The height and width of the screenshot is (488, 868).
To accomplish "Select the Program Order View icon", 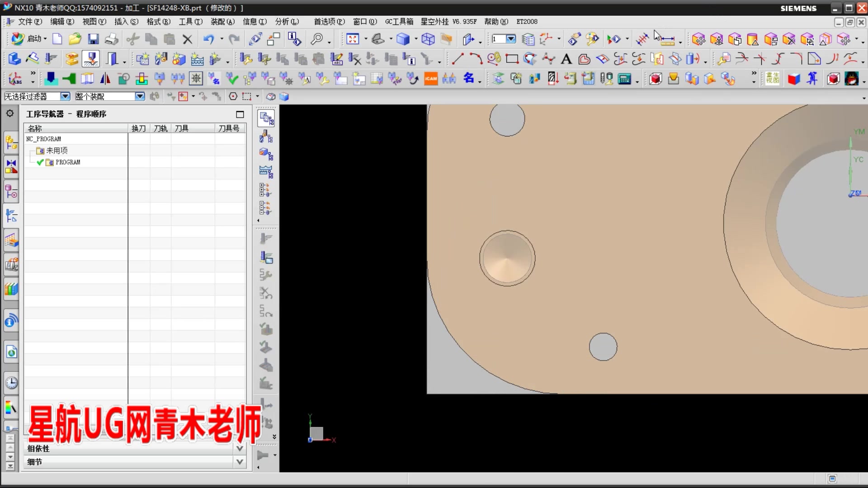I will pyautogui.click(x=266, y=118).
